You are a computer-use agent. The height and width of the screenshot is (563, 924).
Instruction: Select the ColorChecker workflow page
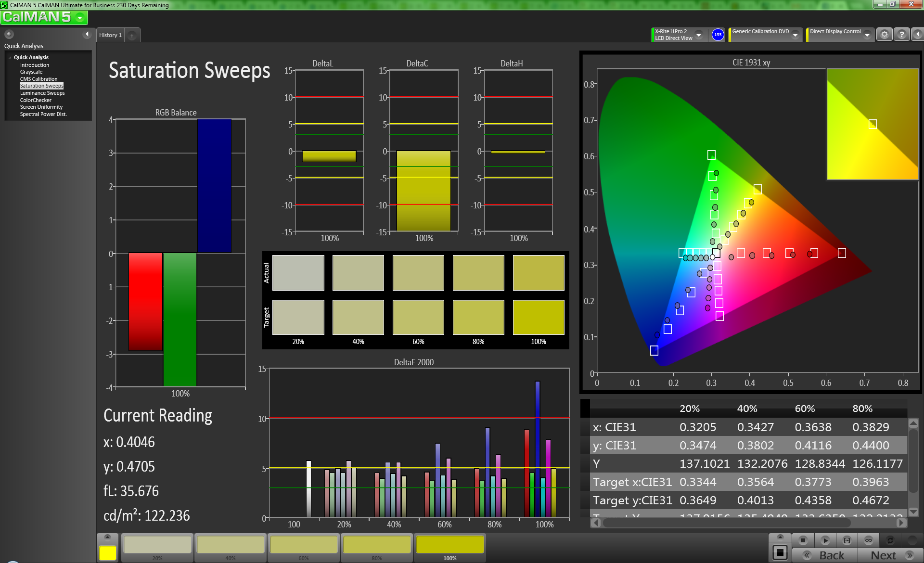36,100
